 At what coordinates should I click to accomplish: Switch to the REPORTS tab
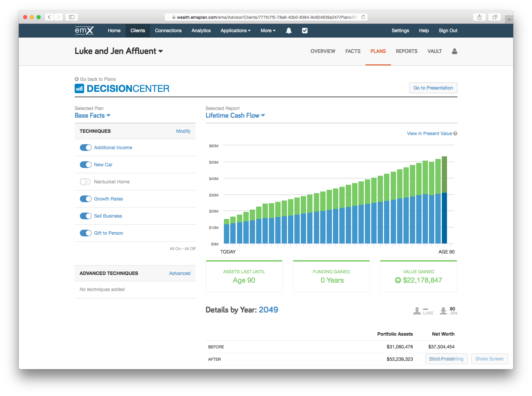point(406,51)
